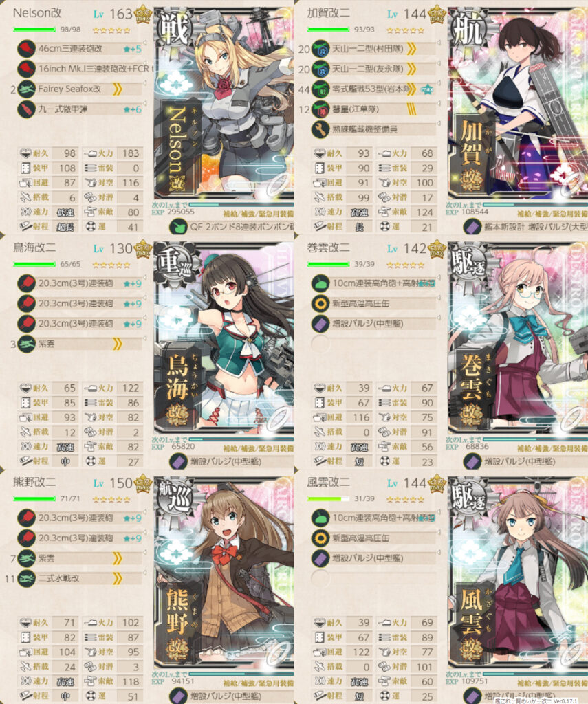Click the green 10cm連装高角砲 icon on 巻雲改二
The width and height of the screenshot is (588, 704).
click(320, 283)
